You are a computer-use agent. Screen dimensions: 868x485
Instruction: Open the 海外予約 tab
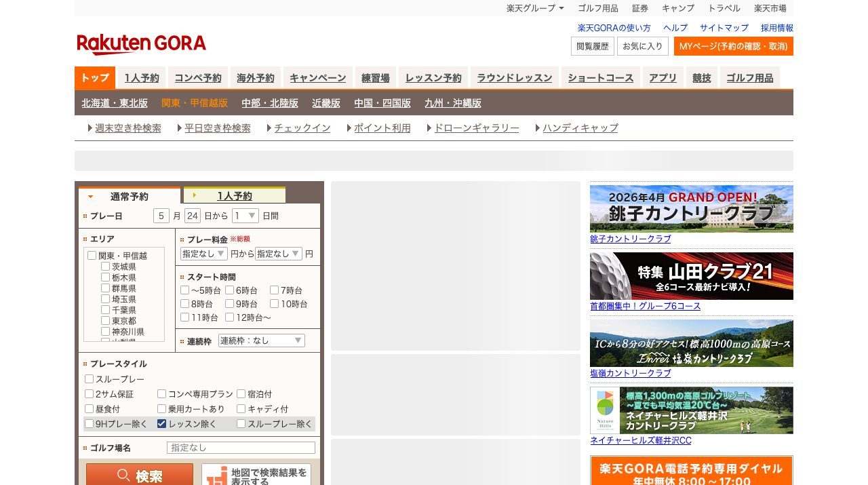(256, 78)
